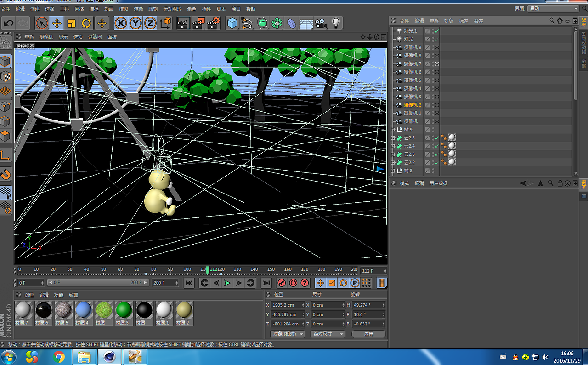Image resolution: width=588 pixels, height=365 pixels.
Task: Toggle parameter keyframe recording P button
Action: [355, 283]
